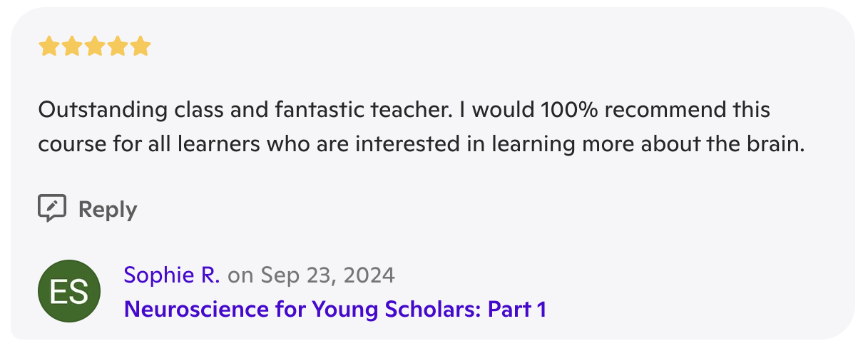
Task: Open the Neuroscience for Young Scholars class link
Action: click(x=335, y=309)
